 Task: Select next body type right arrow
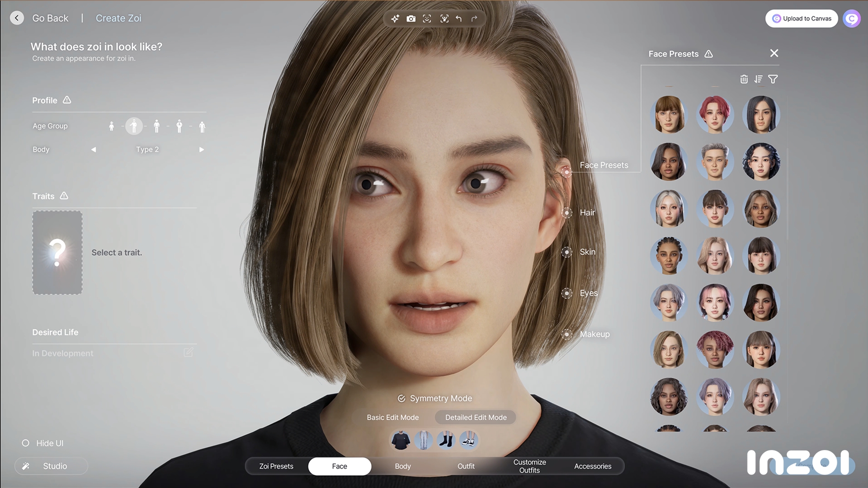[x=202, y=150]
